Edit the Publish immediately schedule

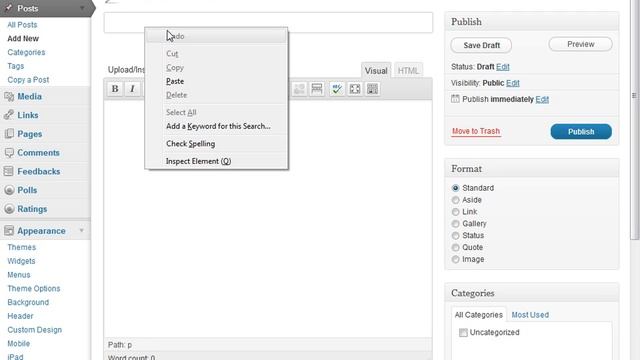click(x=542, y=99)
